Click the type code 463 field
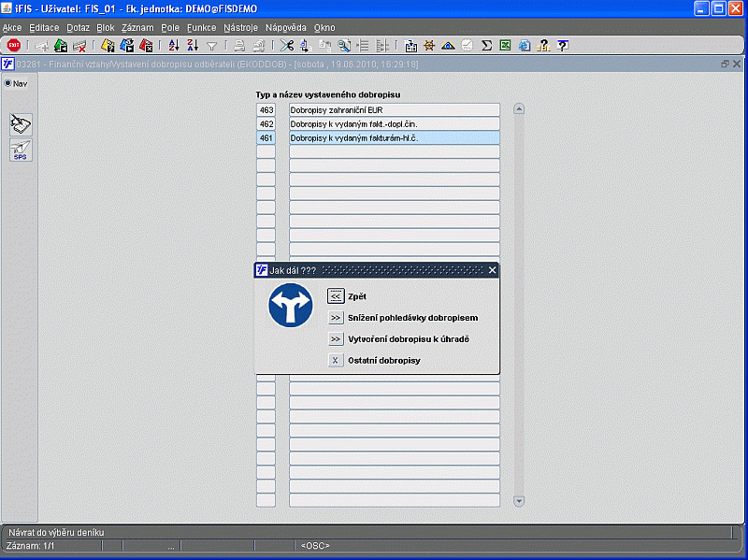The width and height of the screenshot is (748, 560). coord(266,110)
